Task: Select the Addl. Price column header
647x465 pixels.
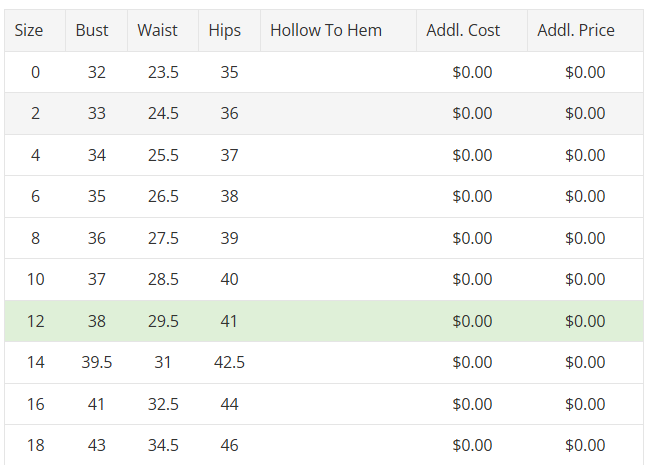Action: (576, 30)
